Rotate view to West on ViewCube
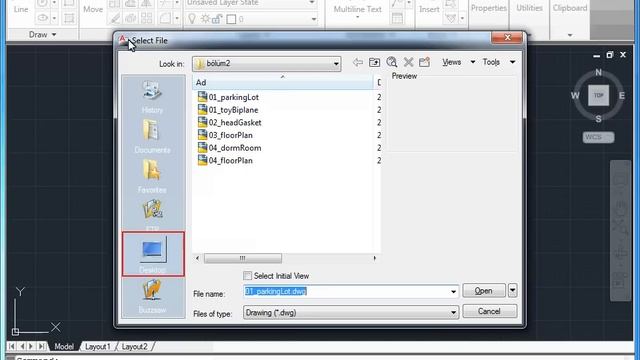640x360 pixels. [x=575, y=96]
